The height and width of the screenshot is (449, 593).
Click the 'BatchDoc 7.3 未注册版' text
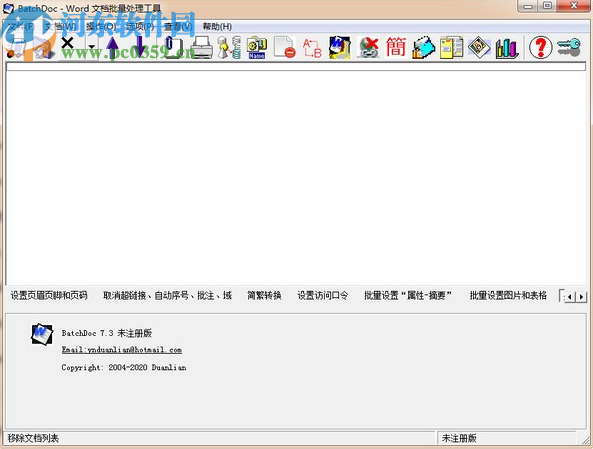(x=107, y=333)
